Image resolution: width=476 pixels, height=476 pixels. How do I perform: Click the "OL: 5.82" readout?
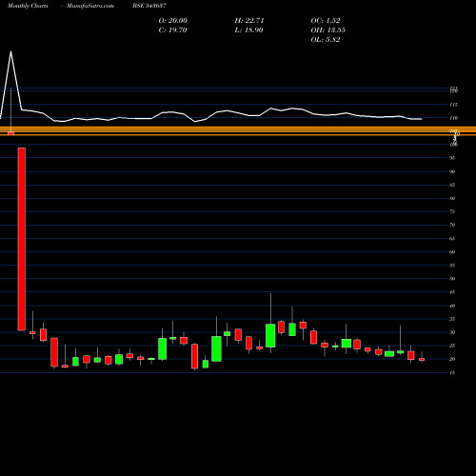[x=326, y=40]
